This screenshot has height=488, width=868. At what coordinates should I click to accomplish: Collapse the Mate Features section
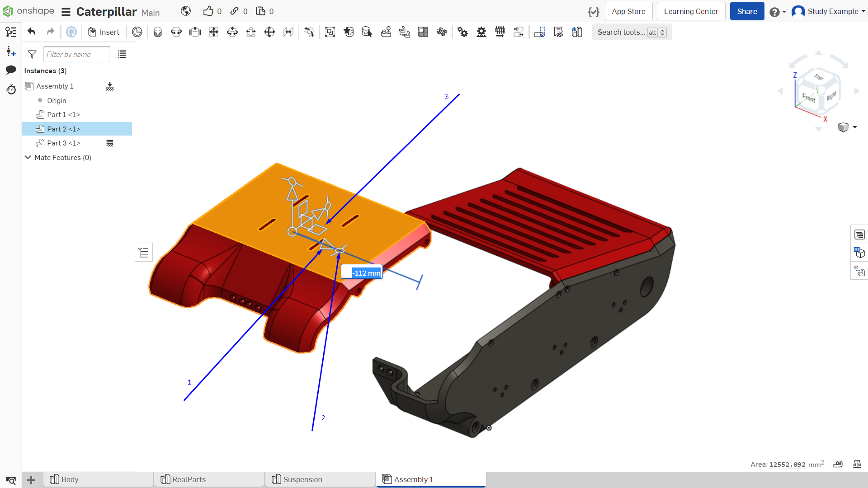pos(28,157)
